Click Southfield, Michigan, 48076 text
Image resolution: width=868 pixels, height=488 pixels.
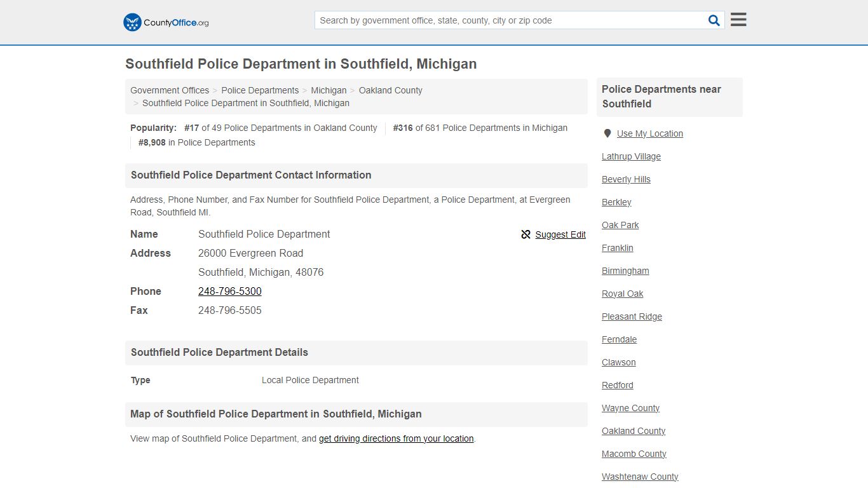tap(261, 272)
